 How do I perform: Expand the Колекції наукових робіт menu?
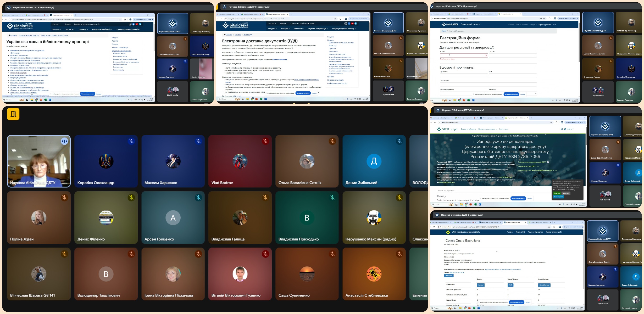[554, 232]
